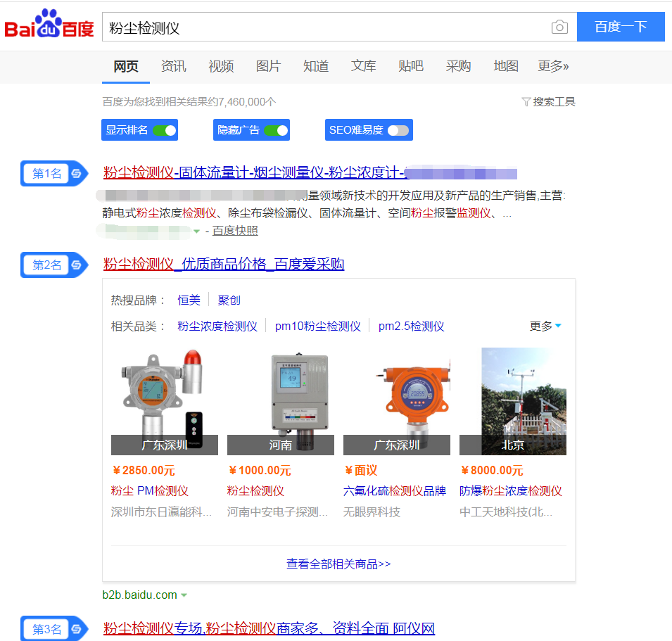Click 查看全部相关商品>> link
672x641 pixels.
pos(338,564)
